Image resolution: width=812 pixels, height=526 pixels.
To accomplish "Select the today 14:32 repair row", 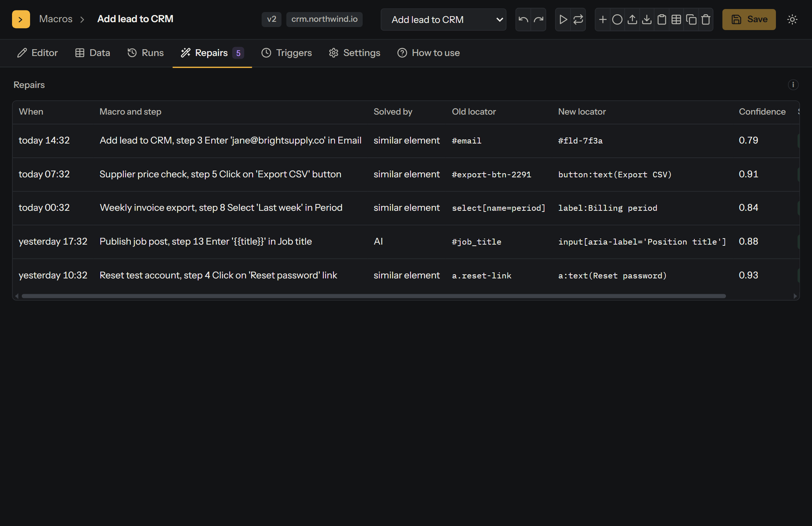I will (406, 141).
